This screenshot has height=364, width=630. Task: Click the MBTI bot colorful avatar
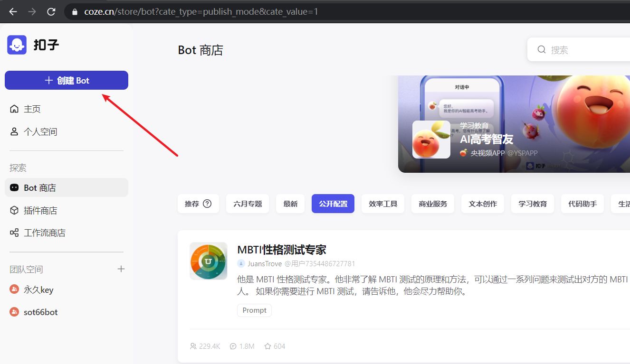point(209,261)
